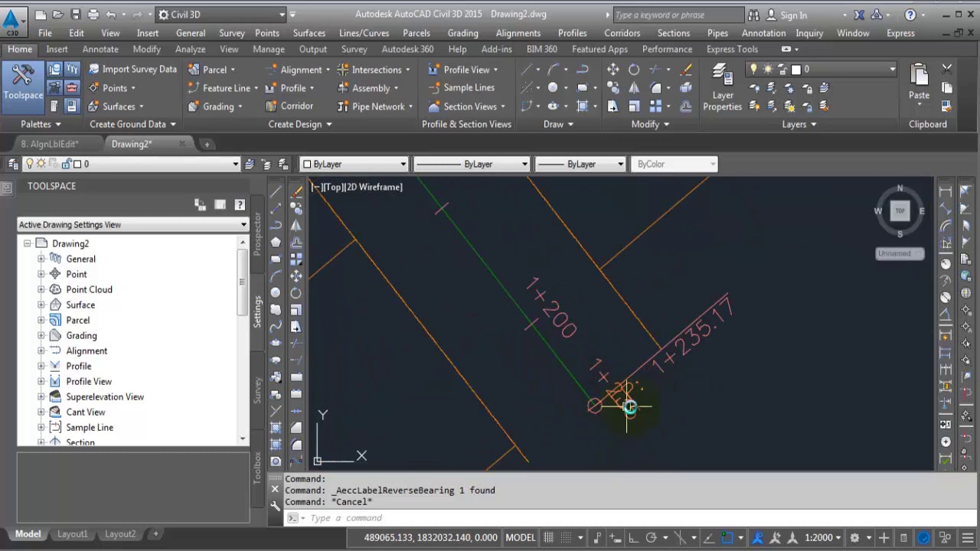Viewport: 980px width, 551px height.
Task: Select Profile View in settings tree
Action: (x=89, y=381)
